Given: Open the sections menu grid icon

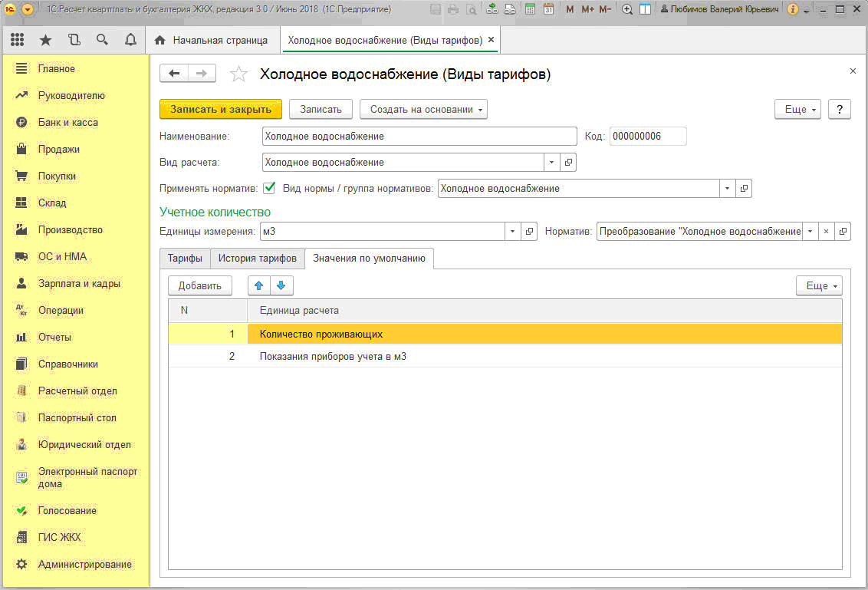Looking at the screenshot, I should coord(17,40).
